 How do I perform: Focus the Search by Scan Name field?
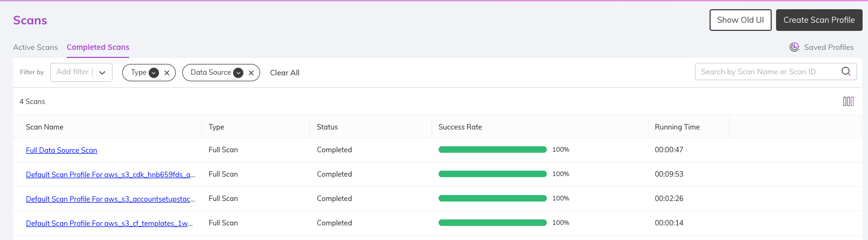pos(768,72)
